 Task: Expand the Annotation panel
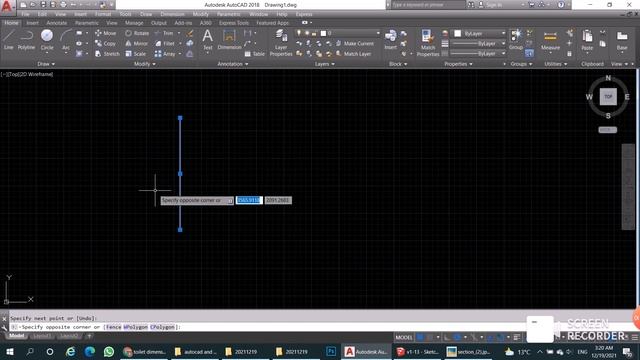pyautogui.click(x=233, y=64)
